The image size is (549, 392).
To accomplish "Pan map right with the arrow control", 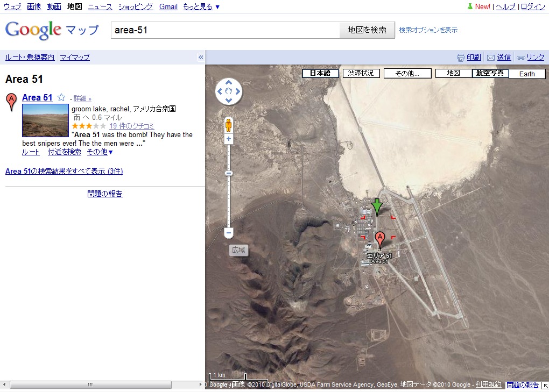I will 238,91.
